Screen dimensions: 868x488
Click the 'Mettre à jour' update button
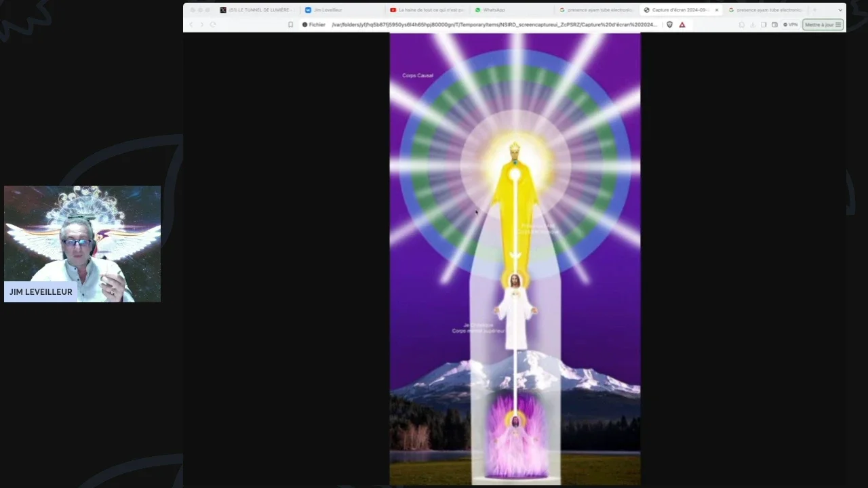point(823,24)
